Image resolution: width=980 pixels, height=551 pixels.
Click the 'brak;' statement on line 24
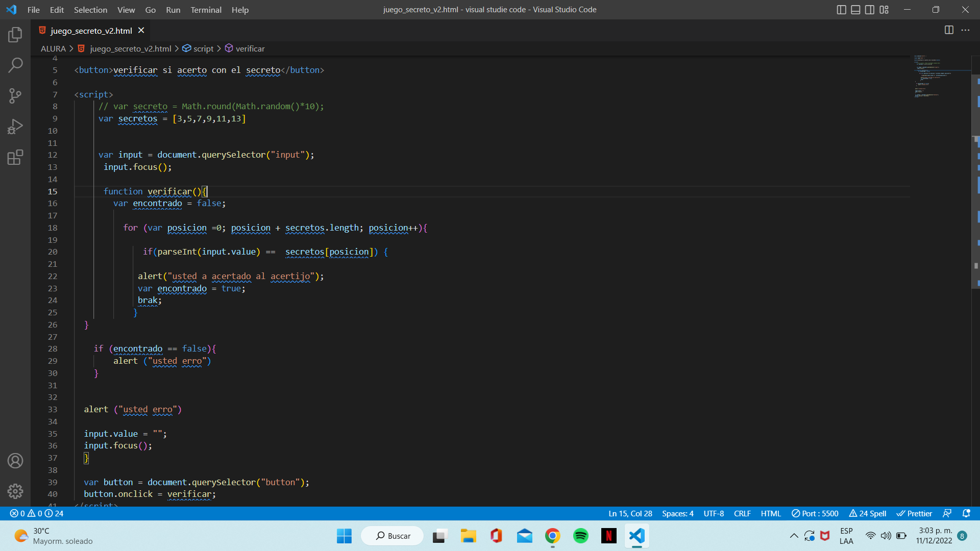point(150,300)
